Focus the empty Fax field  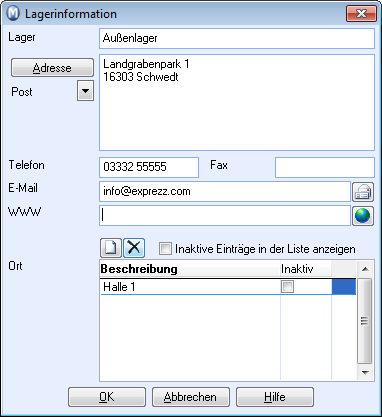click(x=325, y=167)
